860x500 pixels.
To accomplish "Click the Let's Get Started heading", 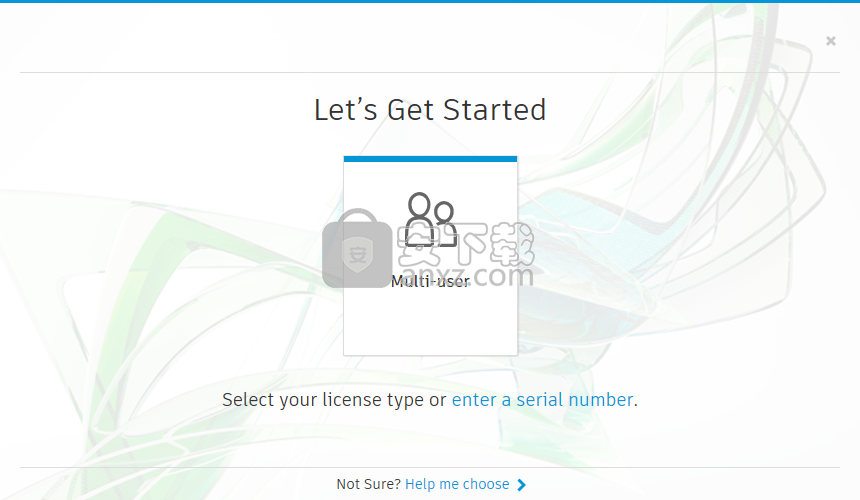I will click(x=430, y=110).
